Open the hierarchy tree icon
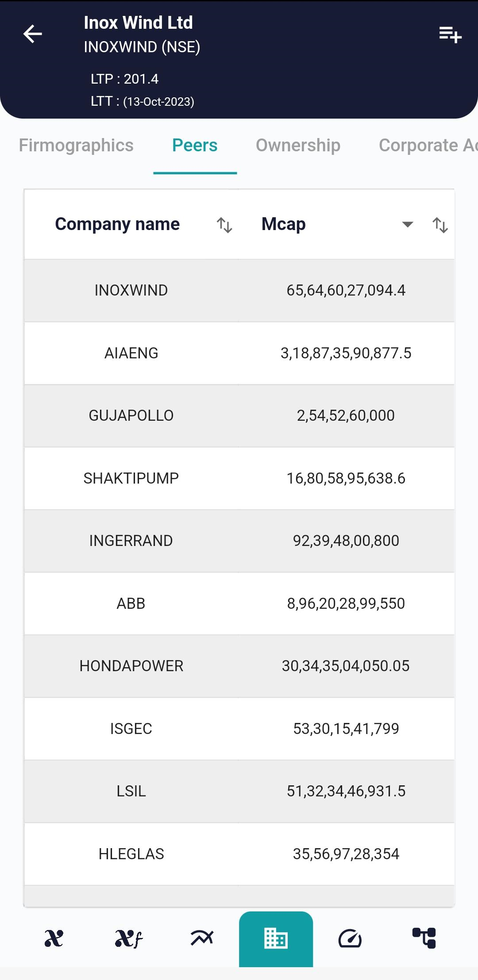Viewport: 478px width, 980px height. (424, 938)
